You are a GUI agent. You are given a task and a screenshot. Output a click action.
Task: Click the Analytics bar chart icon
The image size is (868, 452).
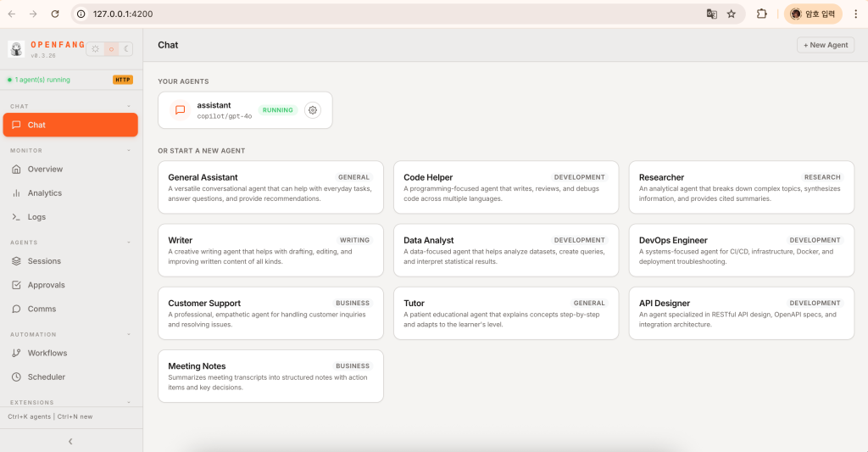pos(16,193)
